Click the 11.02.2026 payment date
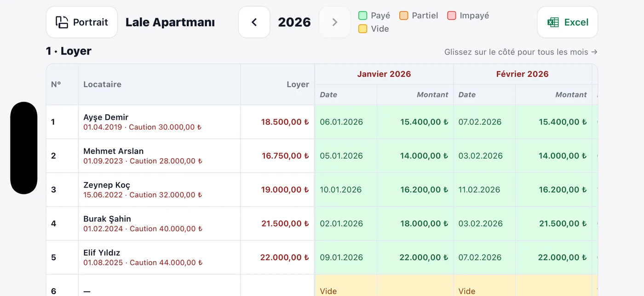Screen dimensions: 644x296 click(479, 189)
